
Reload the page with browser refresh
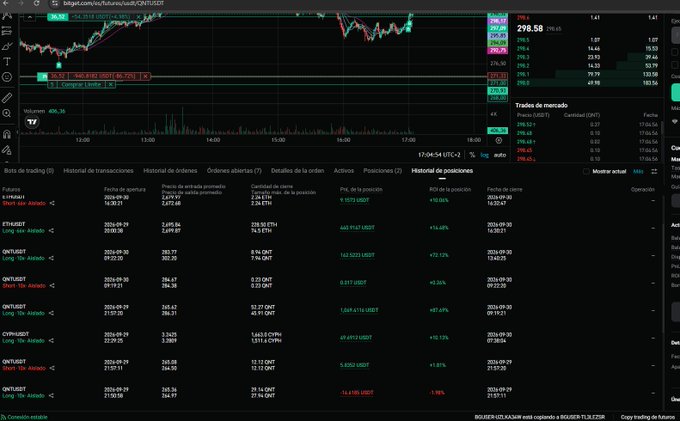[x=37, y=3]
